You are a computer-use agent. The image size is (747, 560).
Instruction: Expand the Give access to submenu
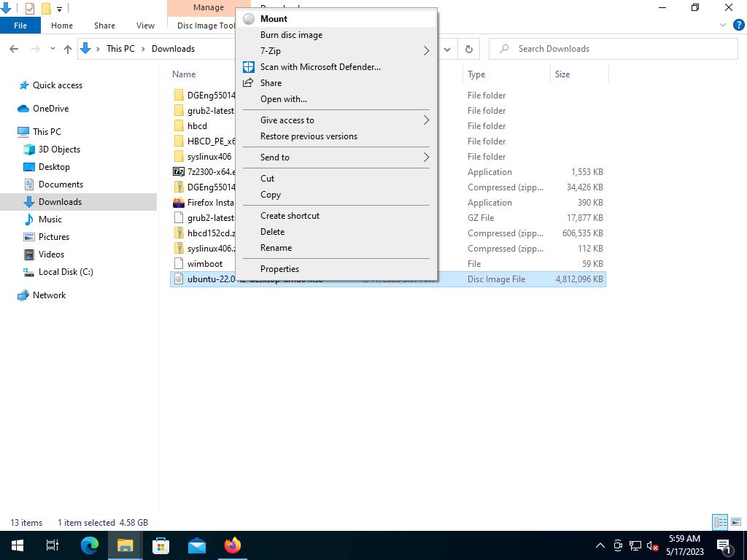pyautogui.click(x=426, y=120)
